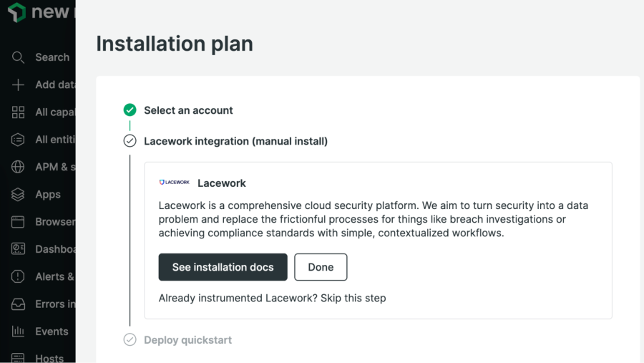Image resolution: width=644 pixels, height=363 pixels.
Task: Click the Add data plus icon
Action: click(x=18, y=84)
